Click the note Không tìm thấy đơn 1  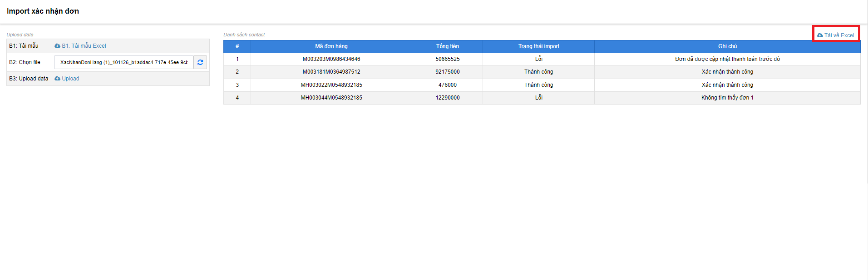tap(727, 98)
